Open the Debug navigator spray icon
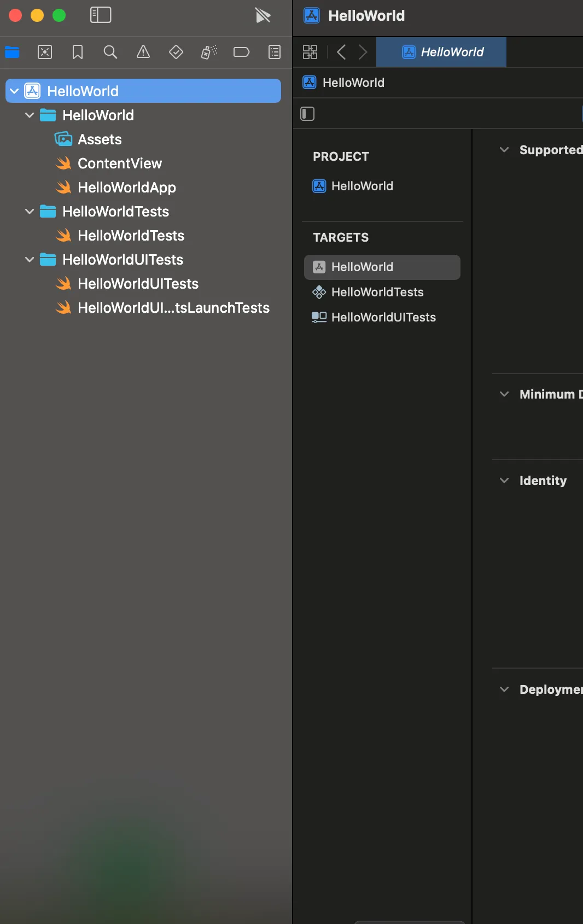The image size is (583, 924). coord(209,52)
